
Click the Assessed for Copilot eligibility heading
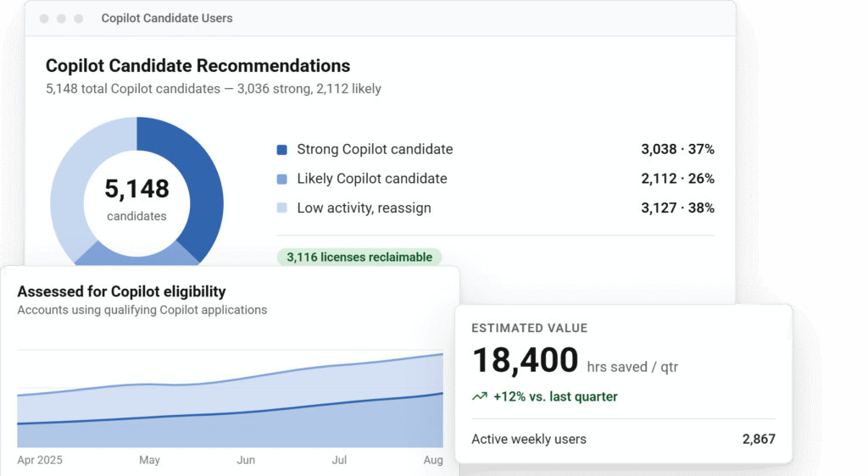(121, 291)
